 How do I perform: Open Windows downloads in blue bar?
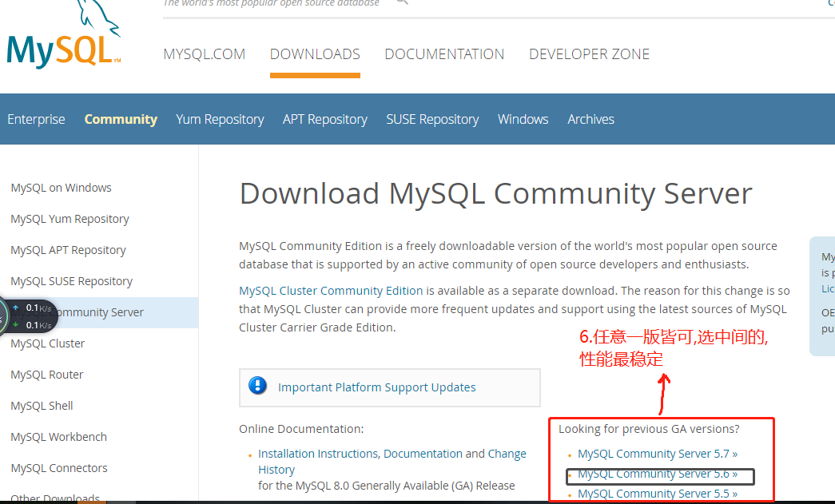(x=523, y=119)
